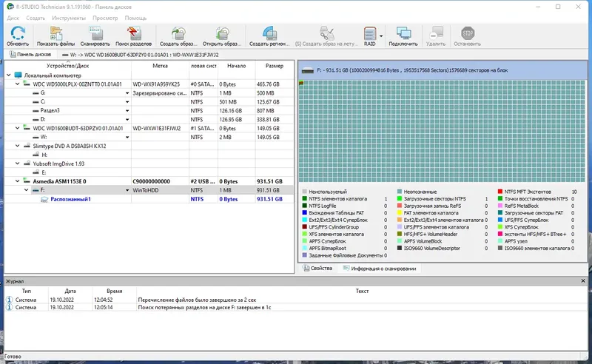Open the Помощь menu

[135, 18]
